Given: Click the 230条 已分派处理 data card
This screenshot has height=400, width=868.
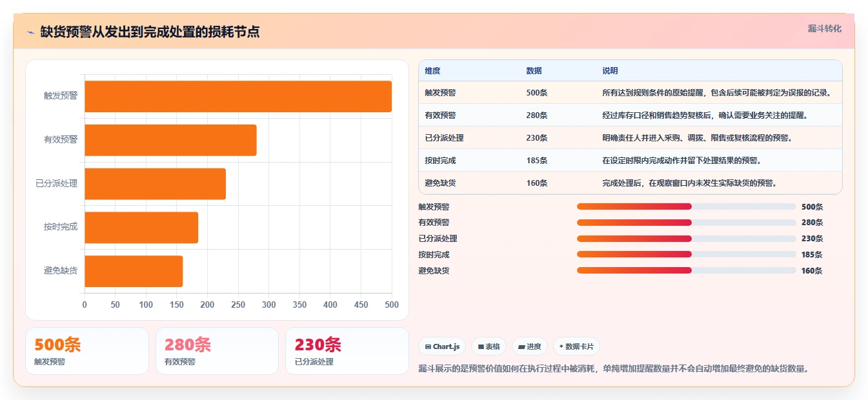Looking at the screenshot, I should 347,351.
